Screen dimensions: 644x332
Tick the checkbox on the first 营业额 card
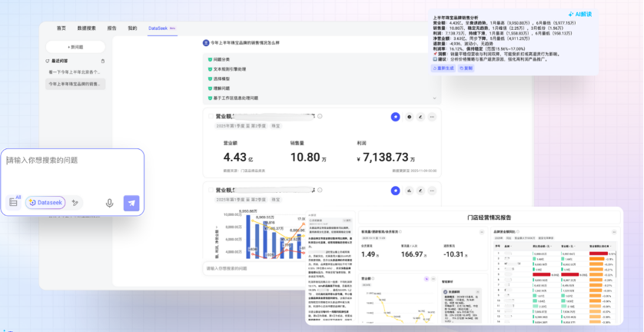coord(211,116)
